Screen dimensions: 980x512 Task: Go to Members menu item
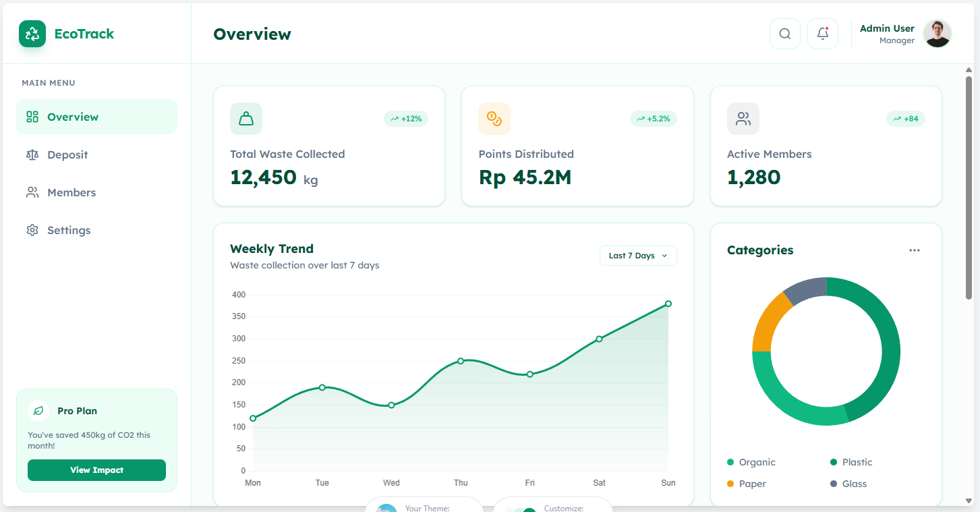click(x=71, y=193)
